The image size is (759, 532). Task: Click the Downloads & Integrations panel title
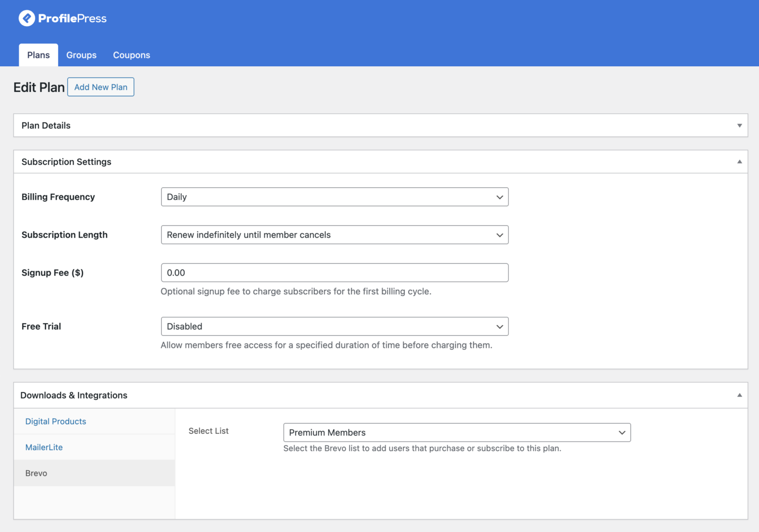[74, 395]
